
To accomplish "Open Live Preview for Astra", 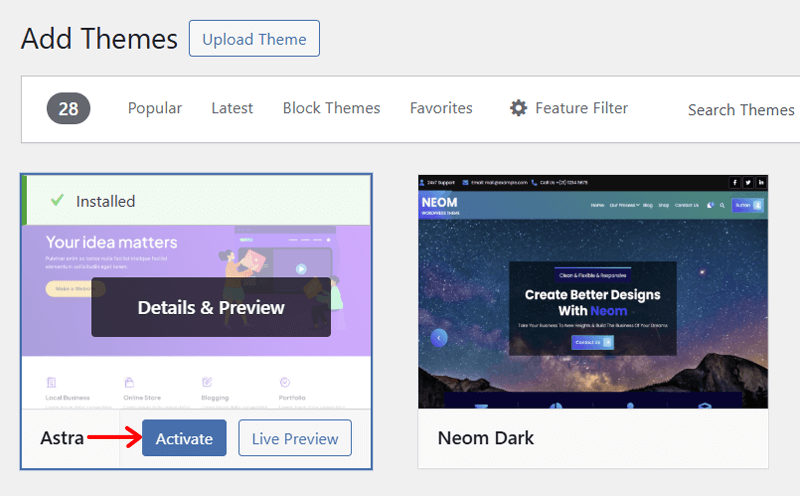I will [295, 438].
